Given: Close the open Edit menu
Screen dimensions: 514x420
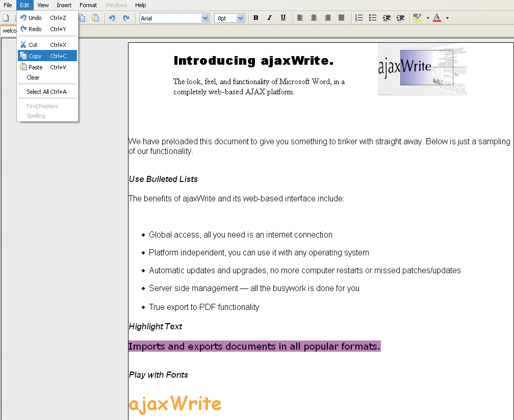Looking at the screenshot, I should click(x=24, y=5).
